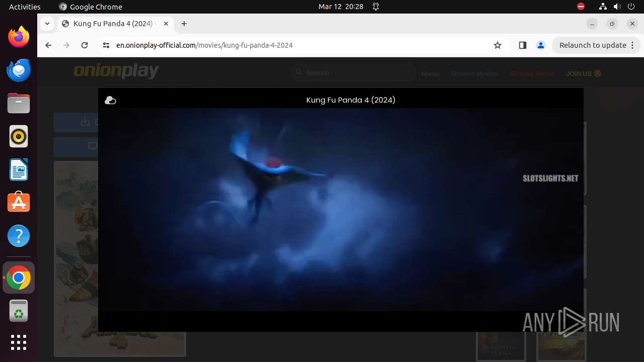Open the Browse Movies link
The height and width of the screenshot is (362, 644).
(474, 73)
